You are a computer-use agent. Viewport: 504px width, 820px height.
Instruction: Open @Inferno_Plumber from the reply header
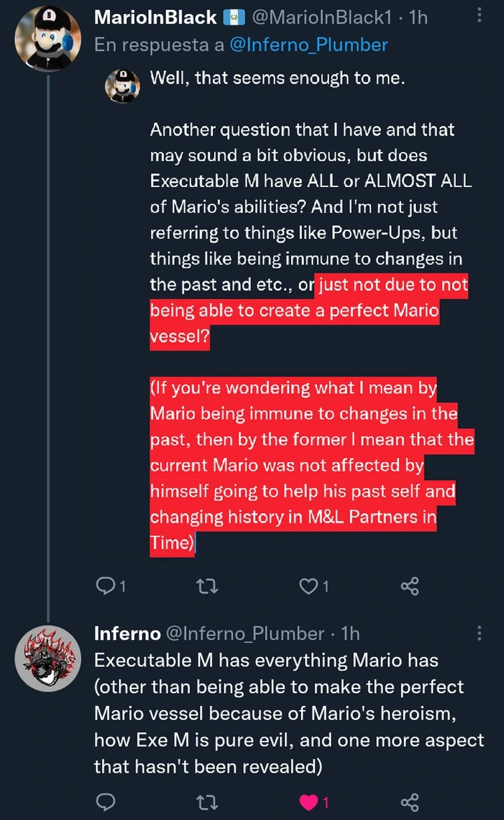[309, 44]
